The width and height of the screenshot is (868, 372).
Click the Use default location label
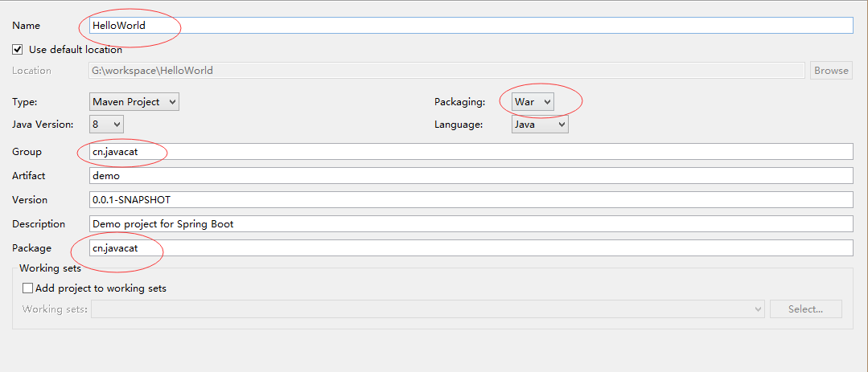tap(76, 49)
